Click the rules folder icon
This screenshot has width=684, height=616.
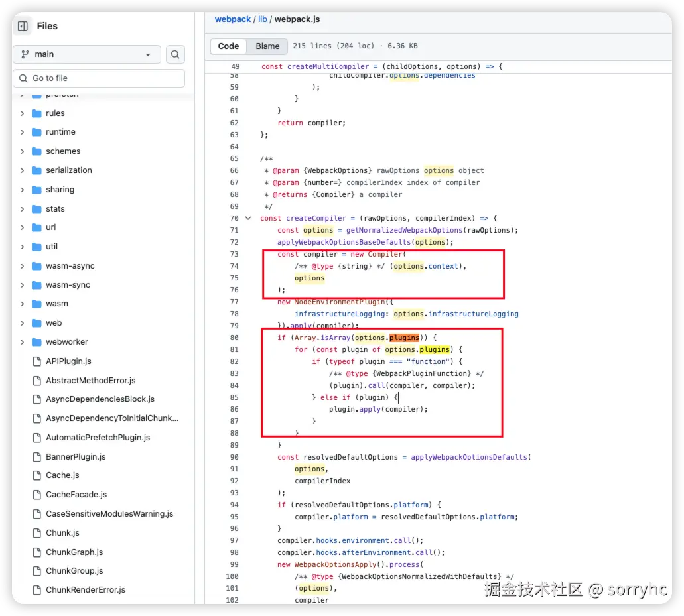point(36,113)
